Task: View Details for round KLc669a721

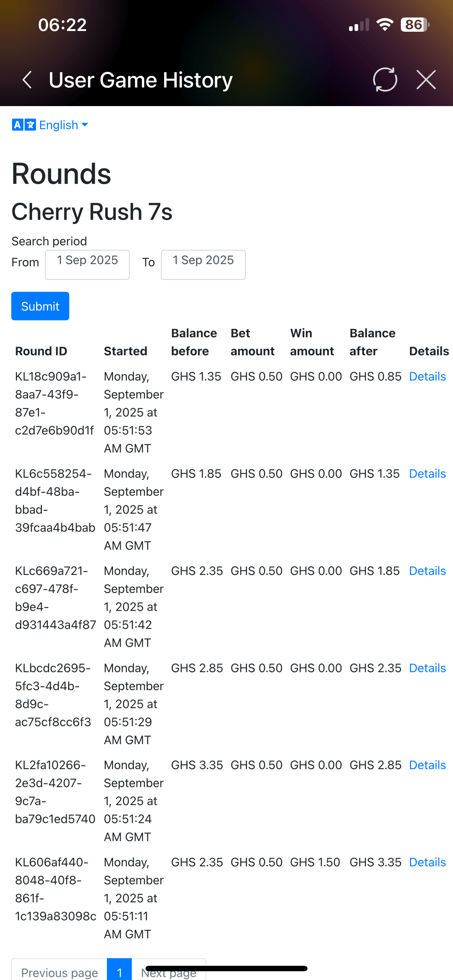Action: 427,571
